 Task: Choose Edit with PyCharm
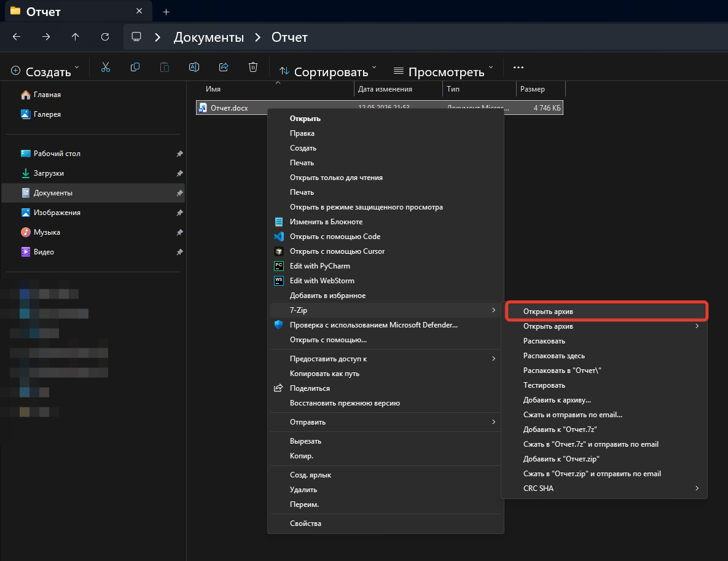[x=385, y=266]
